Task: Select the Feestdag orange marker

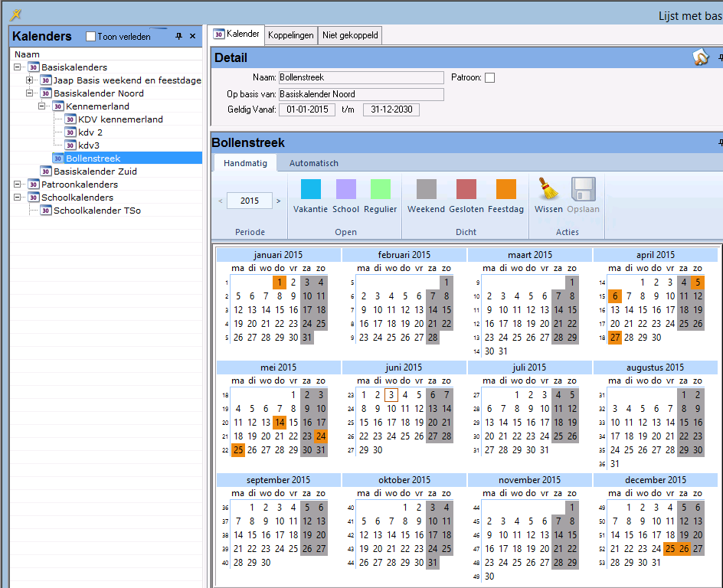Action: 505,189
